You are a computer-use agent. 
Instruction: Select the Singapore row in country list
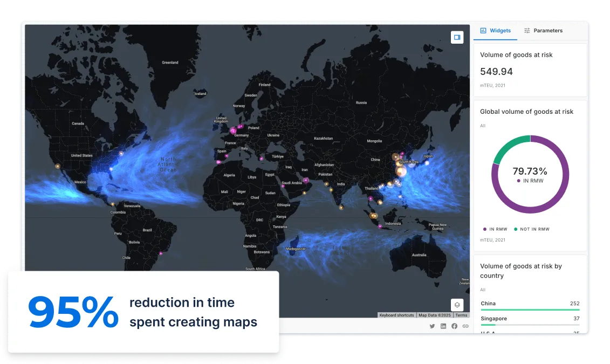point(530,319)
